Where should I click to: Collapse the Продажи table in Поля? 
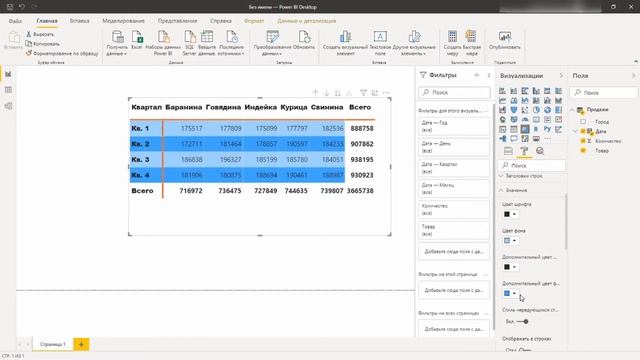[572, 110]
